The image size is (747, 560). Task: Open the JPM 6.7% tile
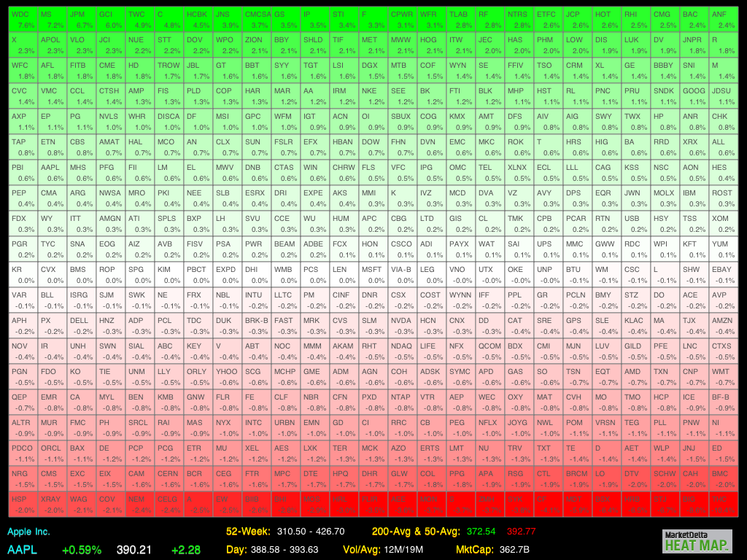click(x=82, y=20)
